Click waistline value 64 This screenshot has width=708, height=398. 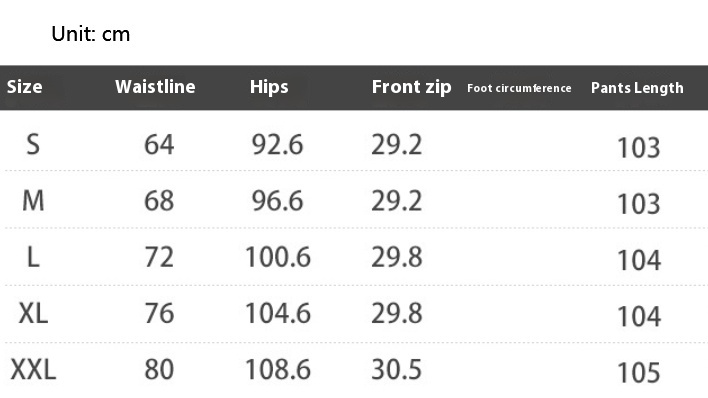159,145
